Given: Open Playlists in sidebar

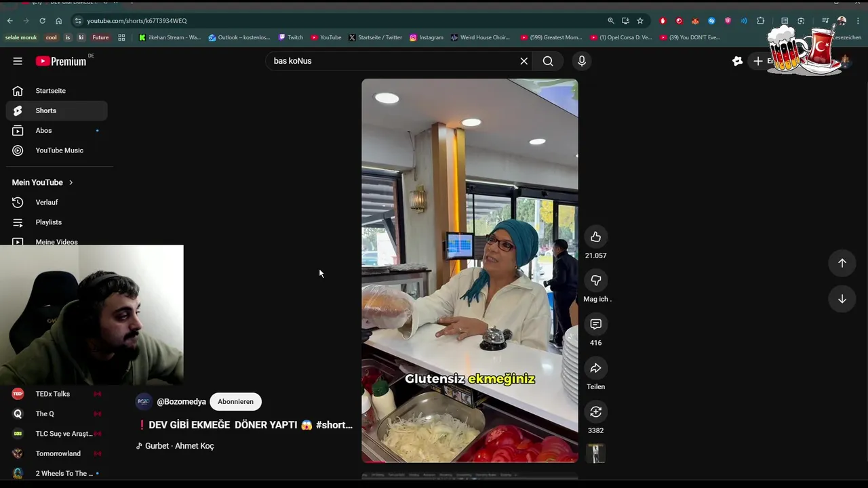Looking at the screenshot, I should tap(57, 222).
